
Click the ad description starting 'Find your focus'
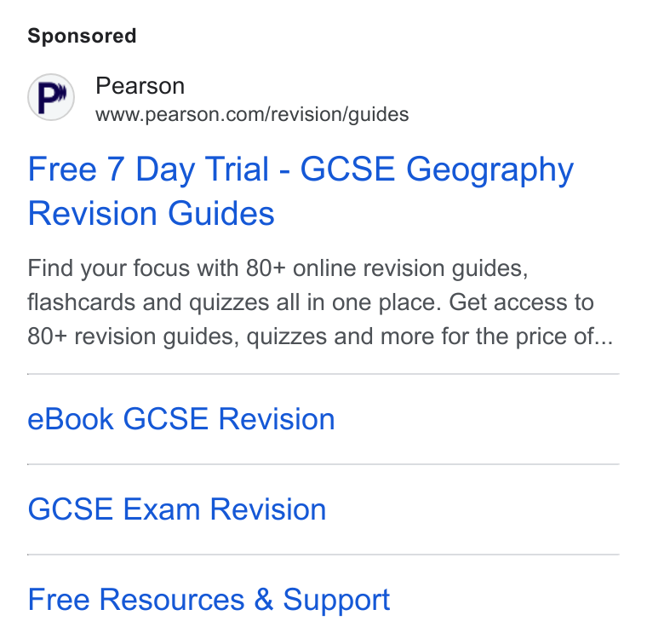(320, 302)
